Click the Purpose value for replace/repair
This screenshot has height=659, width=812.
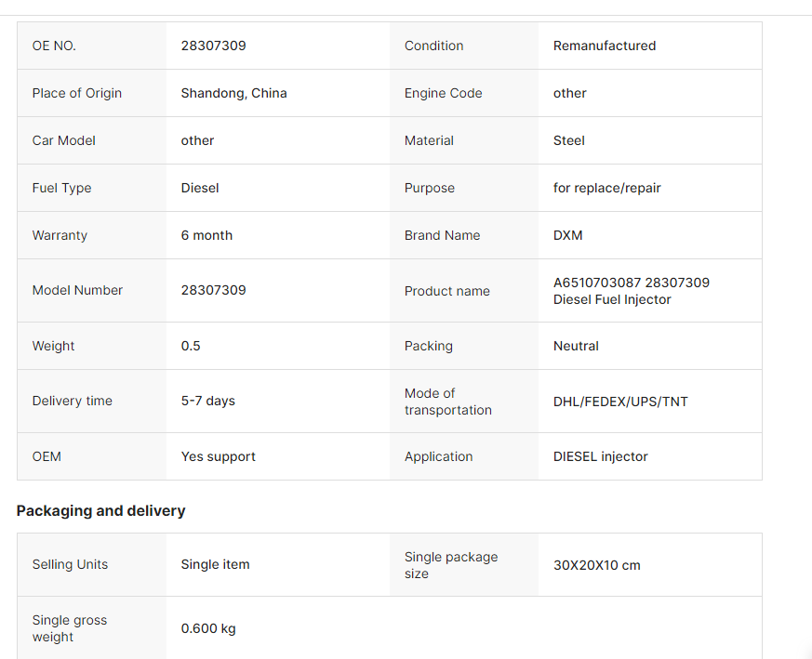click(607, 188)
